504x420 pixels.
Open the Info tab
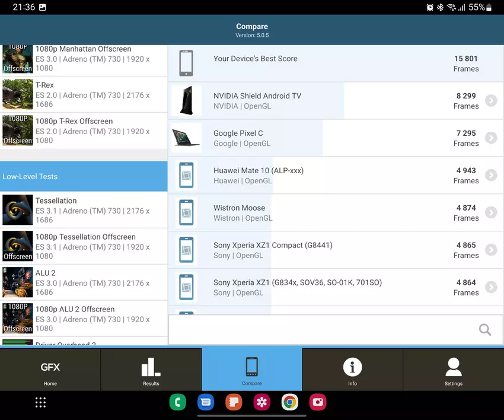[352, 370]
